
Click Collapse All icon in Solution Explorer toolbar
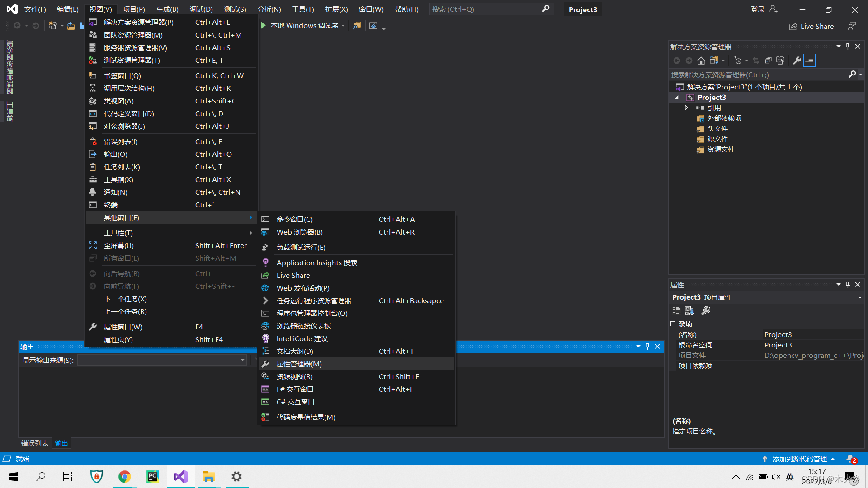click(768, 61)
